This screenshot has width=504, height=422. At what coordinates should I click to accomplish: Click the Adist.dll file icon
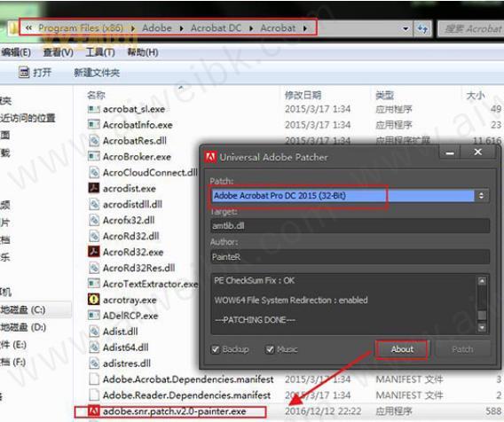pyautogui.click(x=94, y=332)
